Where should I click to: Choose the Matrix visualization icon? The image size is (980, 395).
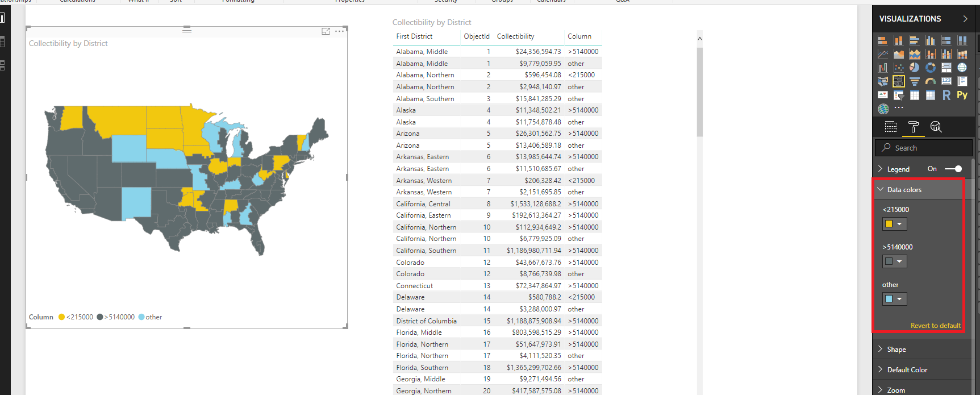[930, 95]
